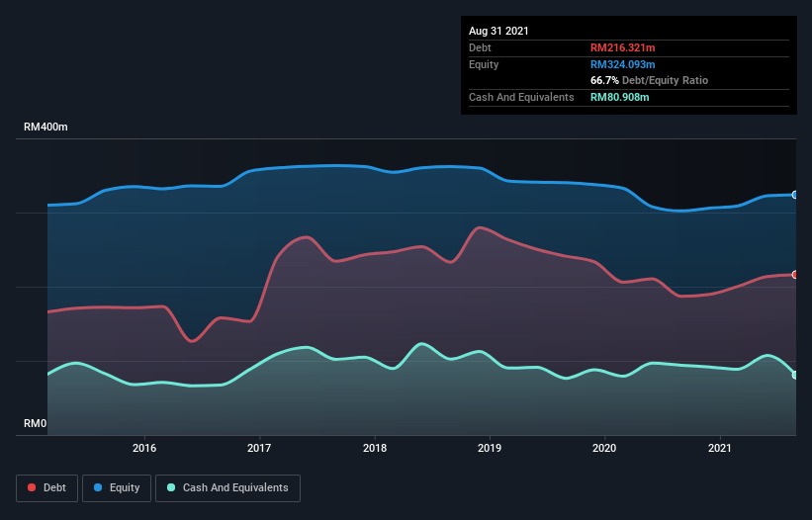
Task: Click the teal dot in Cash legend
Action: (x=171, y=487)
